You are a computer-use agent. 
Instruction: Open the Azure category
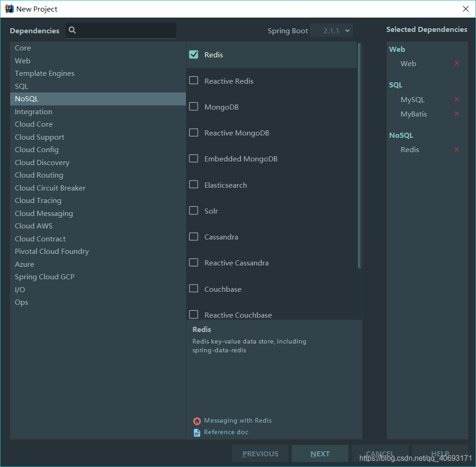click(x=98, y=264)
